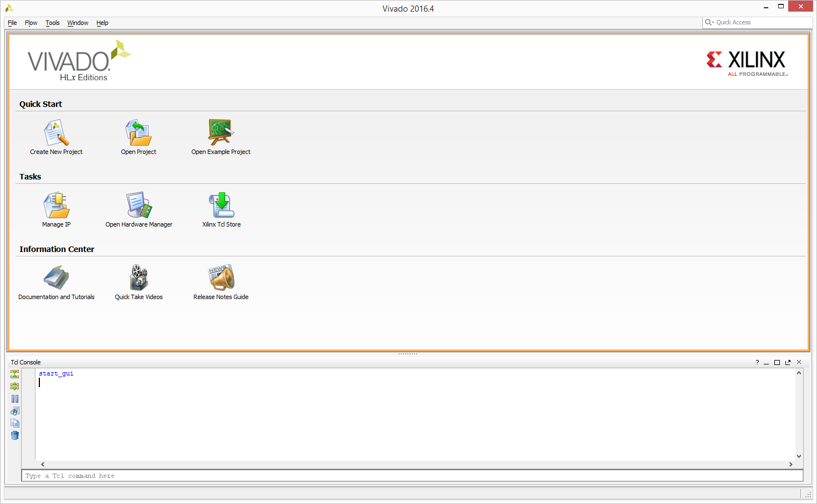Collapse all Tcl Console output
The height and width of the screenshot is (504, 817).
point(15,374)
